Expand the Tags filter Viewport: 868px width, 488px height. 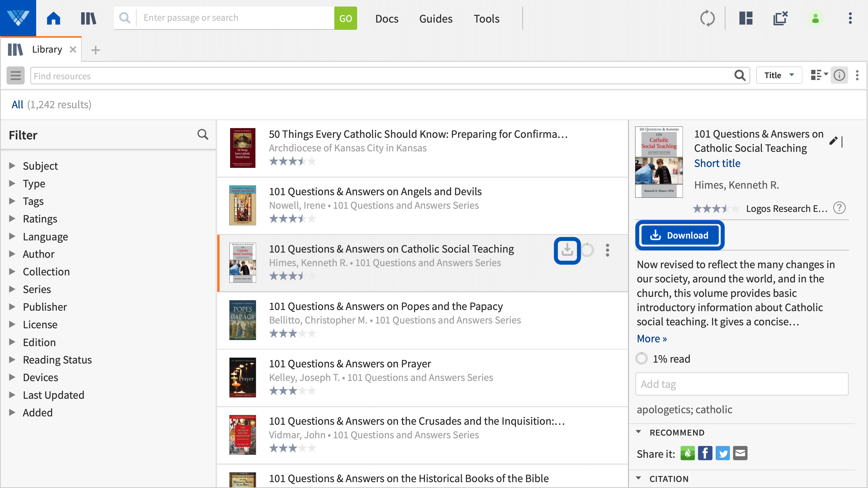point(12,201)
